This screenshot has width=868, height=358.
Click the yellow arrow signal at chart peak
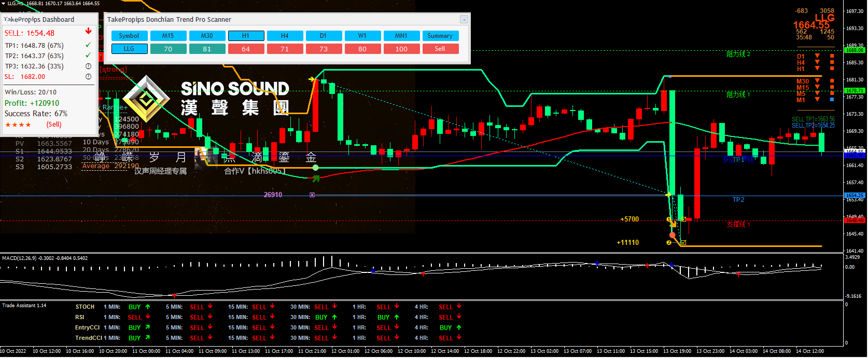[x=312, y=79]
